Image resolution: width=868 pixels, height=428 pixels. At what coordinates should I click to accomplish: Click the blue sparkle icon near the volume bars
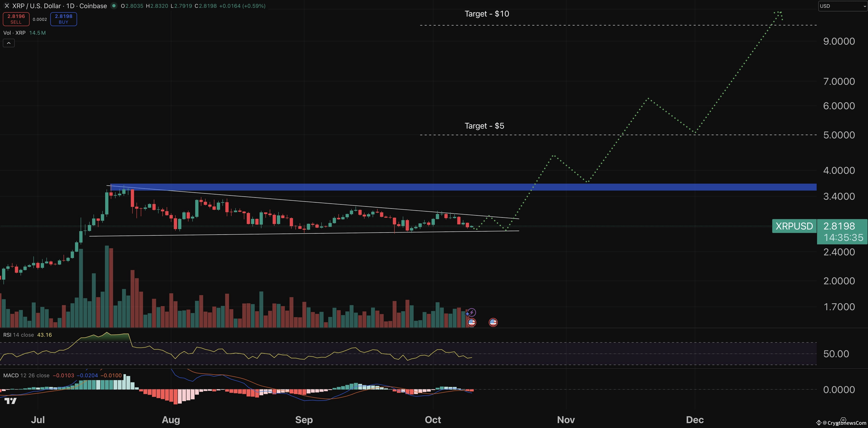pyautogui.click(x=467, y=314)
